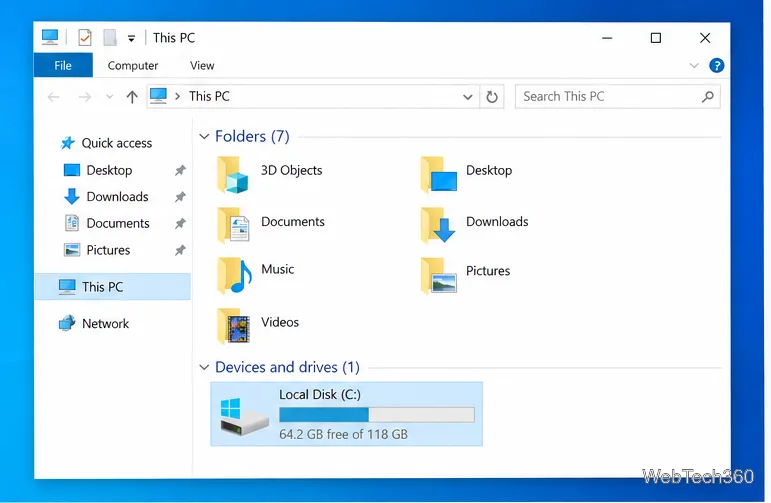The image size is (771, 503).
Task: Select Downloads in the Quick access list
Action: tap(117, 197)
